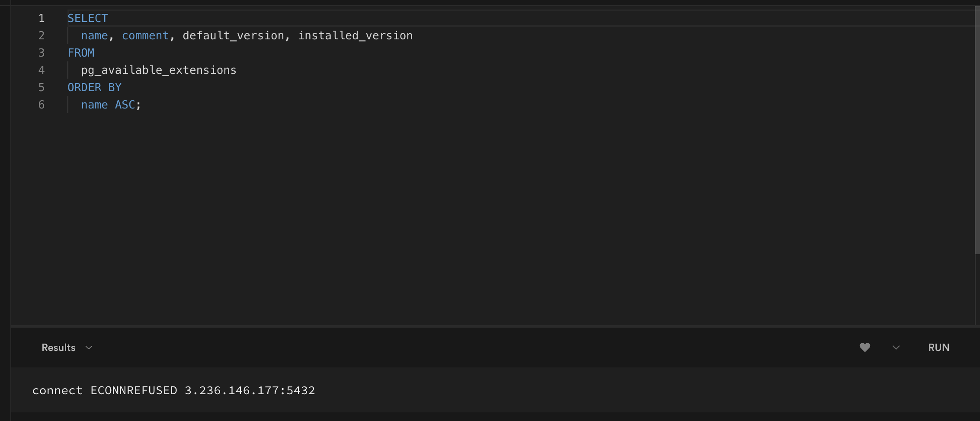This screenshot has height=421, width=980.
Task: Click the pg_available_extensions table name
Action: [158, 70]
